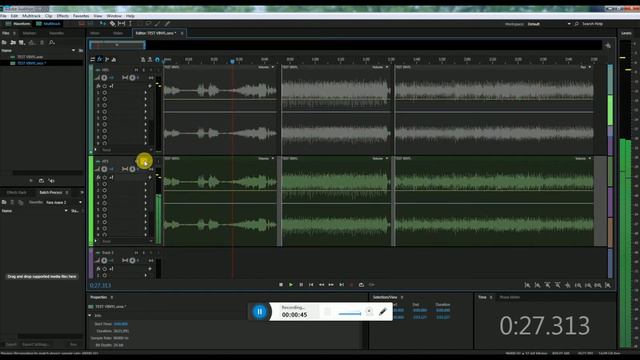Show Inputs/Outputs track controls
640x360 pixels.
[x=93, y=60]
